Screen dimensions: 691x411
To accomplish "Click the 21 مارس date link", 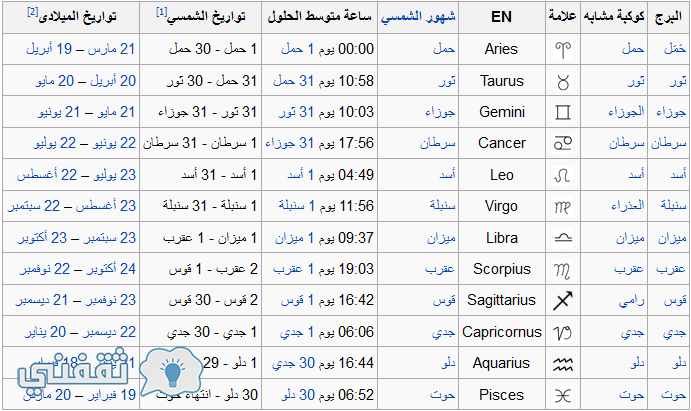I will coord(111,49).
